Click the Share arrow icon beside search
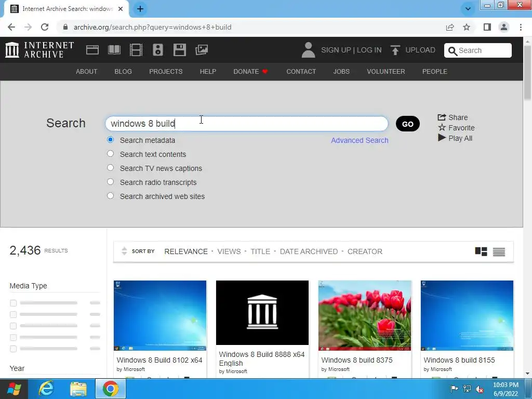This screenshot has height=399, width=532. click(442, 117)
